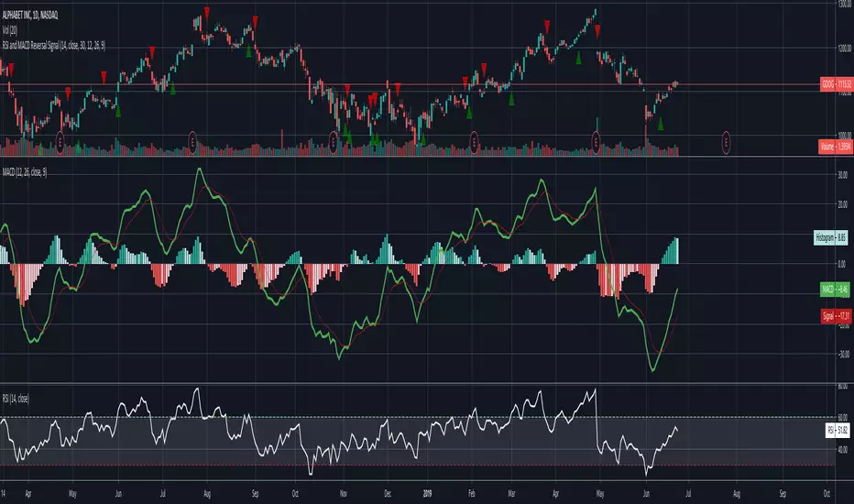The image size is (854, 504).
Task: Click the GOOG 1115.52 price label
Action: pyautogui.click(x=836, y=84)
